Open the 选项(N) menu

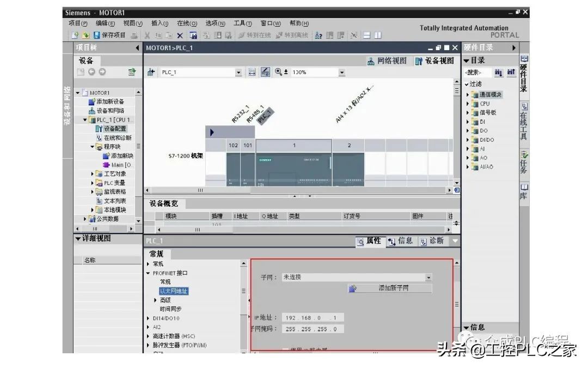point(215,23)
